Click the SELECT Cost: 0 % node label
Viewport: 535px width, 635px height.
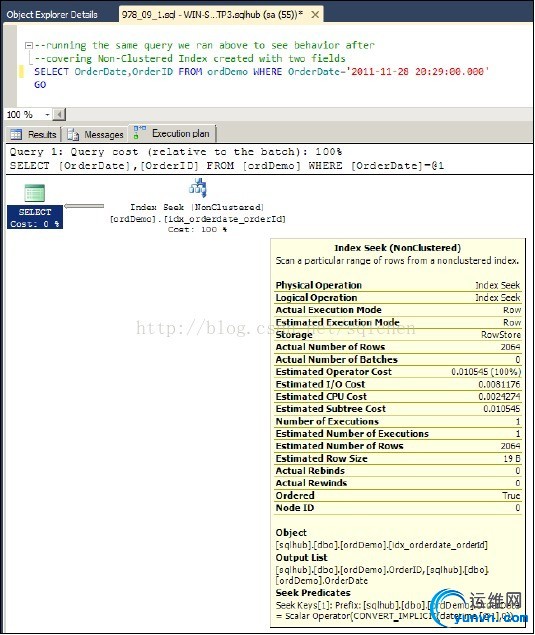tap(35, 217)
